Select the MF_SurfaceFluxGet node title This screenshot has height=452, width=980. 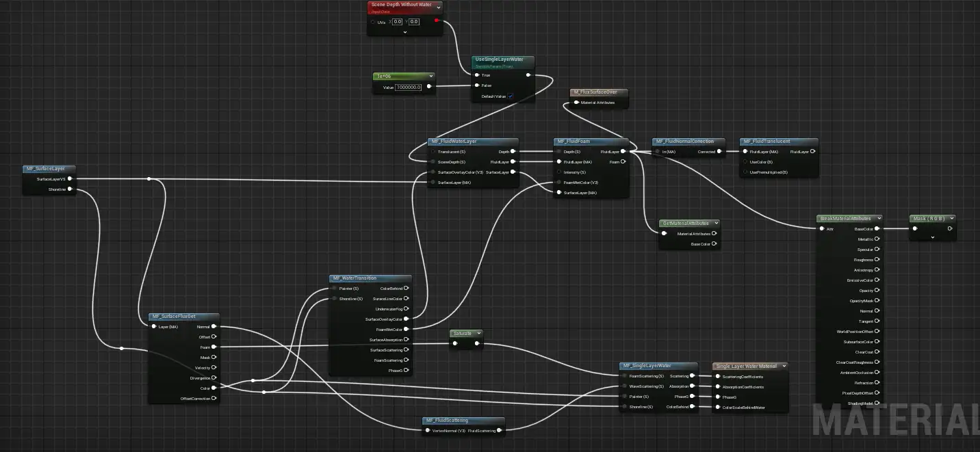coord(174,317)
